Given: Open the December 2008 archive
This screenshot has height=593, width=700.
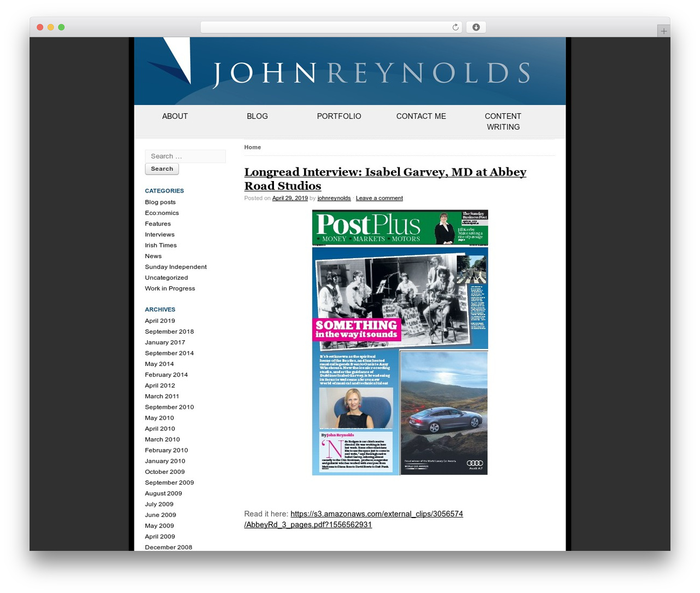Looking at the screenshot, I should click(x=168, y=547).
